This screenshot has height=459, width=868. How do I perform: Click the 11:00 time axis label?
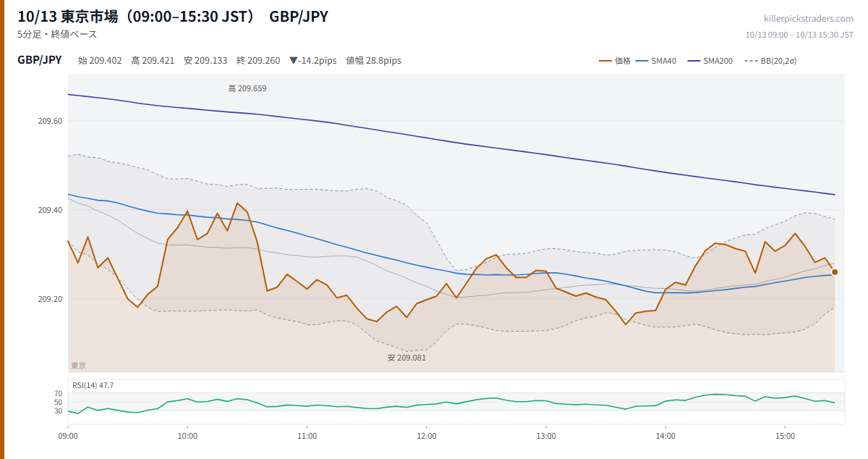point(307,436)
